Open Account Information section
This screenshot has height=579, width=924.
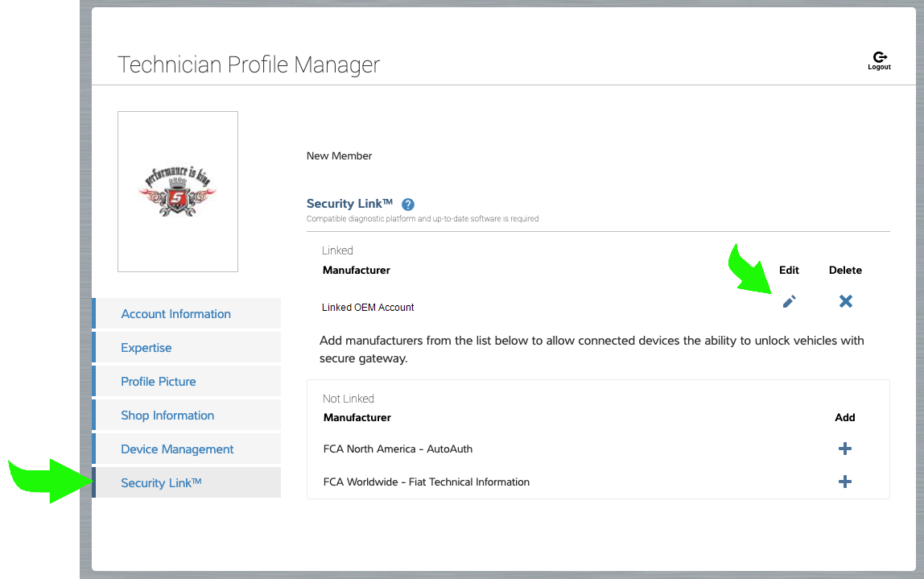(x=175, y=313)
